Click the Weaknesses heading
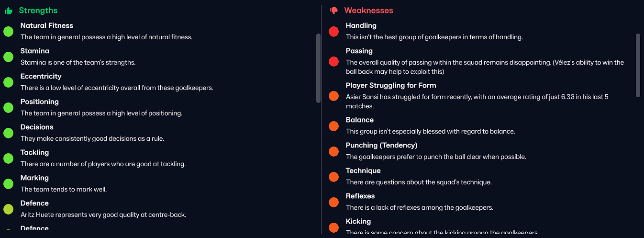Image resolution: width=644 pixels, height=238 pixels. pyautogui.click(x=368, y=11)
